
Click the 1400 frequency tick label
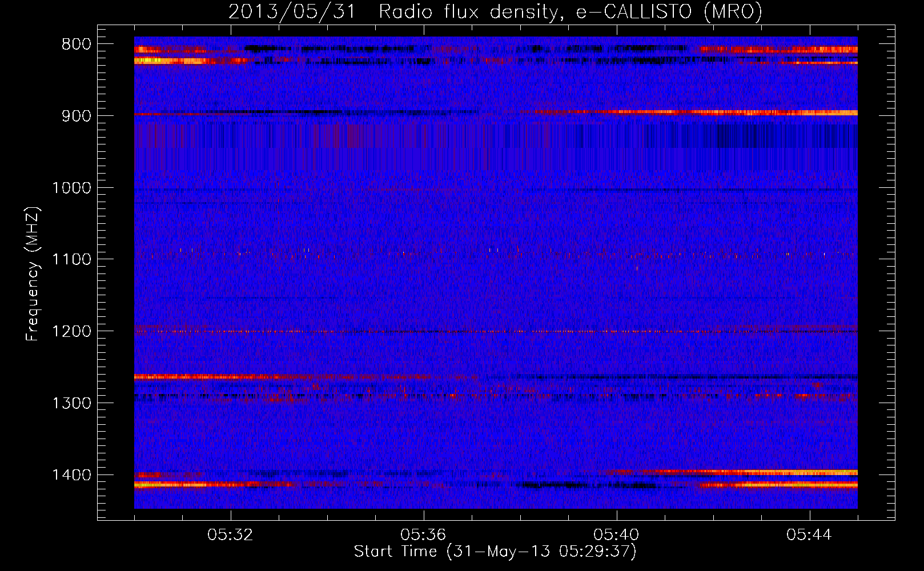[x=71, y=475]
